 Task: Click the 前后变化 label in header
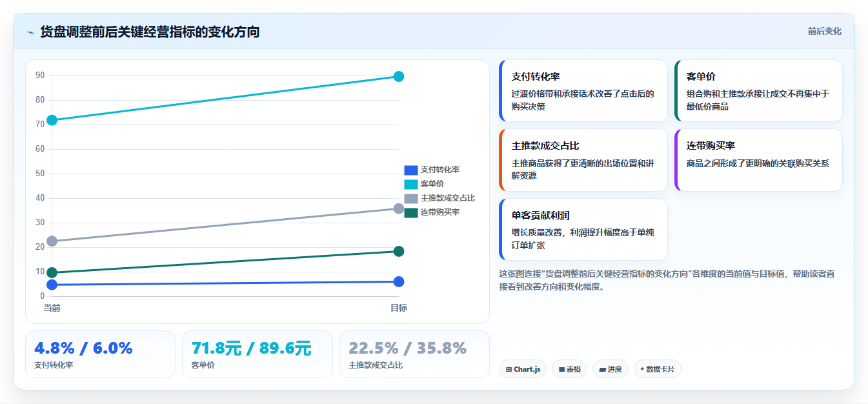coord(824,31)
